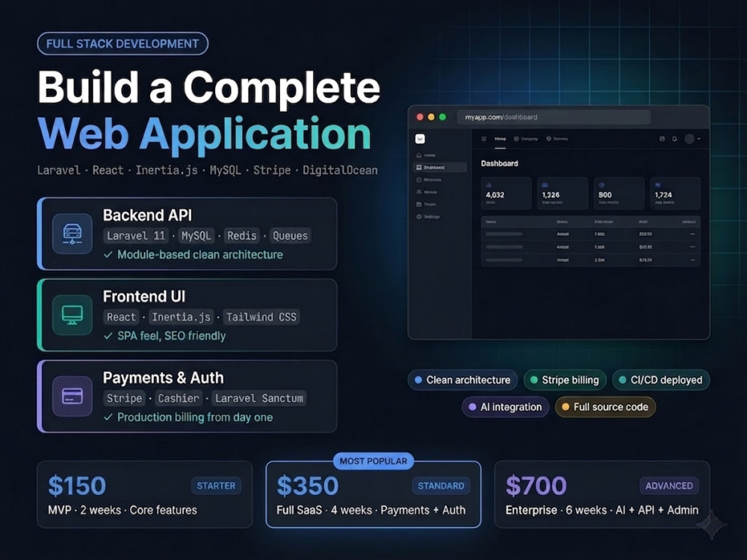Click the 1,326 stat card

(x=562, y=193)
